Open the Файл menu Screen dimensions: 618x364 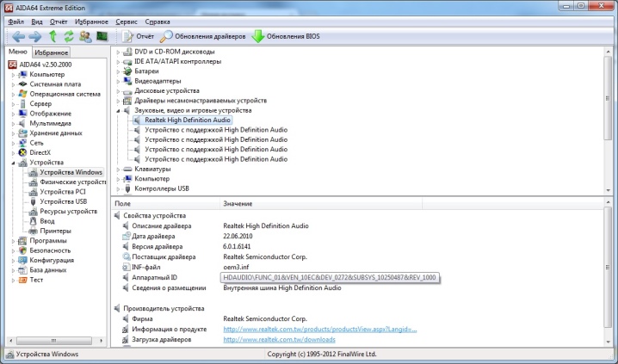15,22
